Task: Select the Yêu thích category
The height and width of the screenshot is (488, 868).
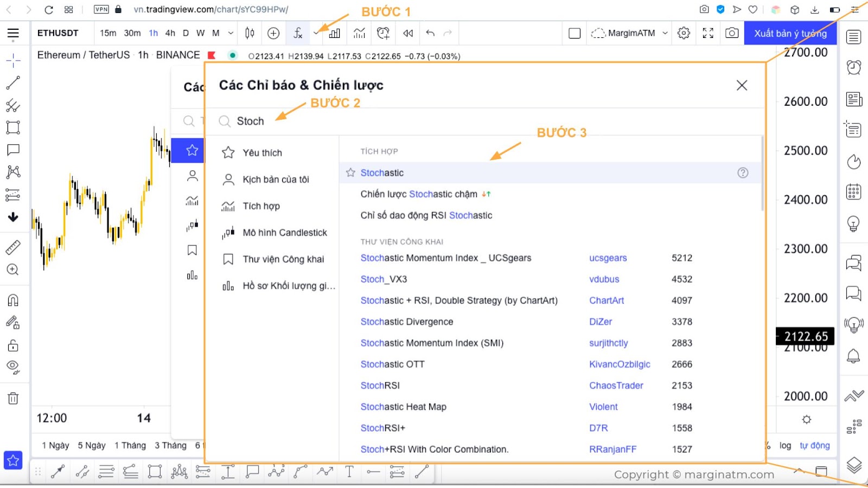Action: pos(271,153)
